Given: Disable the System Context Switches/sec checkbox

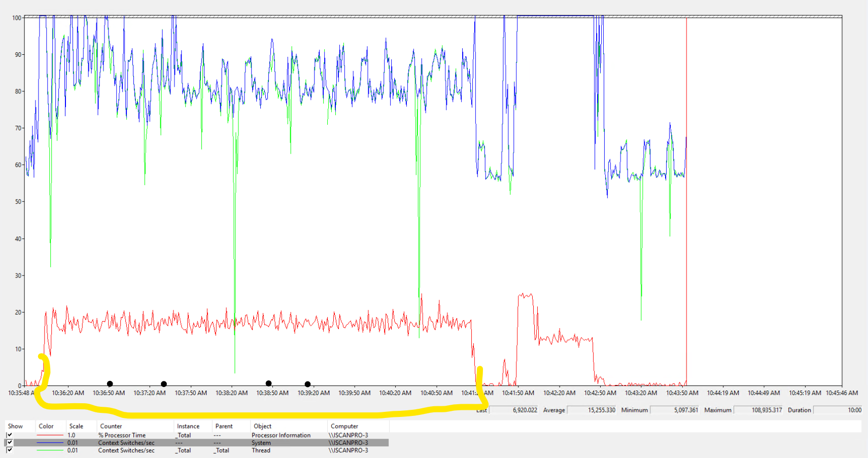Looking at the screenshot, I should (9, 442).
